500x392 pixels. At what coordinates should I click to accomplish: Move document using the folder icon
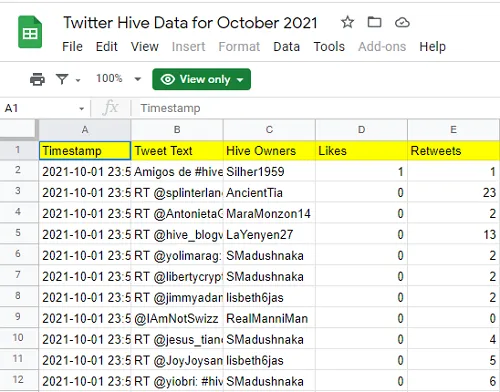coord(374,22)
